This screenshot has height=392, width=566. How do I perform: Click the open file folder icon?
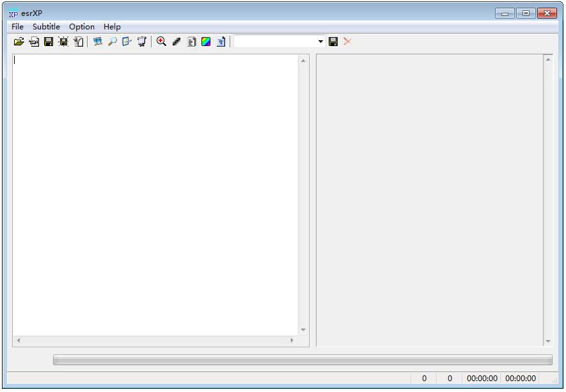tap(19, 42)
